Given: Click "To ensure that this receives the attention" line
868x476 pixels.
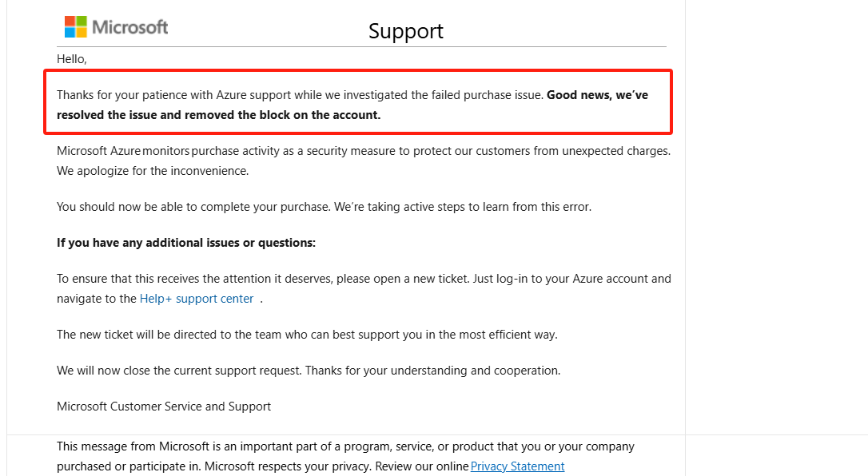Looking at the screenshot, I should [x=364, y=279].
